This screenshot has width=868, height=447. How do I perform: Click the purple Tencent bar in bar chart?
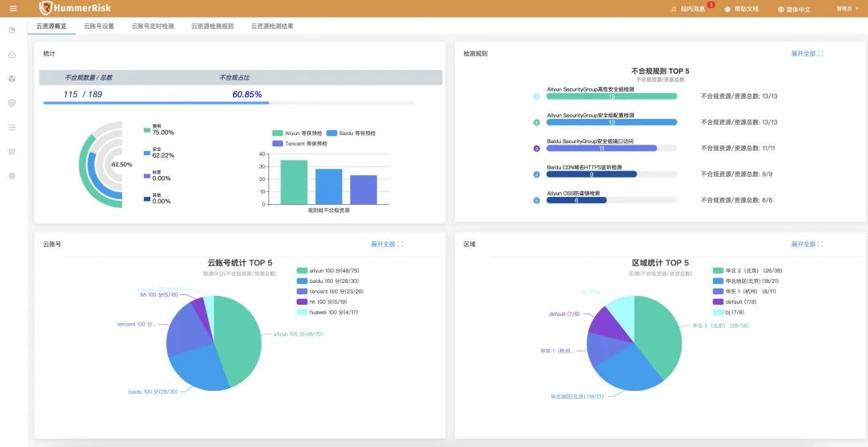click(x=364, y=190)
